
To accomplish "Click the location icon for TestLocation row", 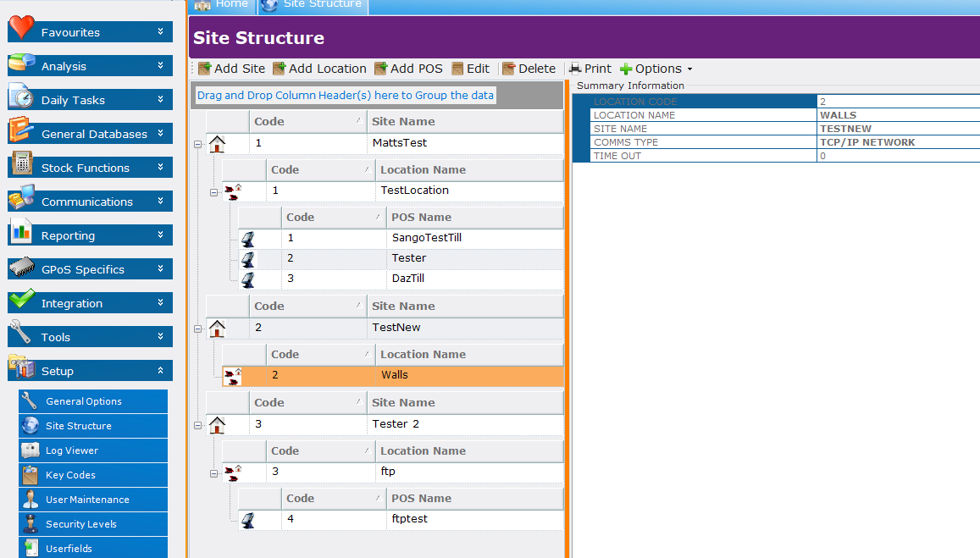I will pyautogui.click(x=232, y=192).
